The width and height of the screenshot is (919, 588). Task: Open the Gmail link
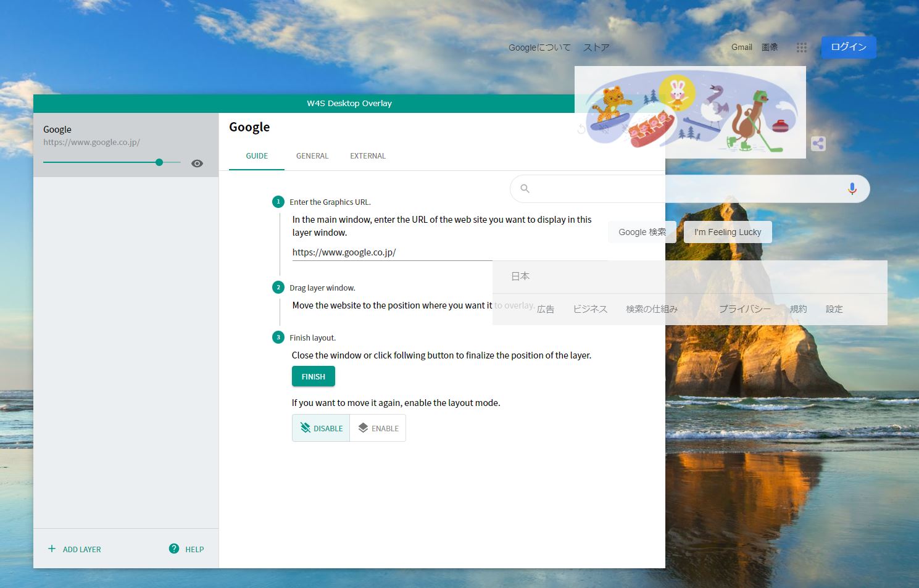(742, 47)
